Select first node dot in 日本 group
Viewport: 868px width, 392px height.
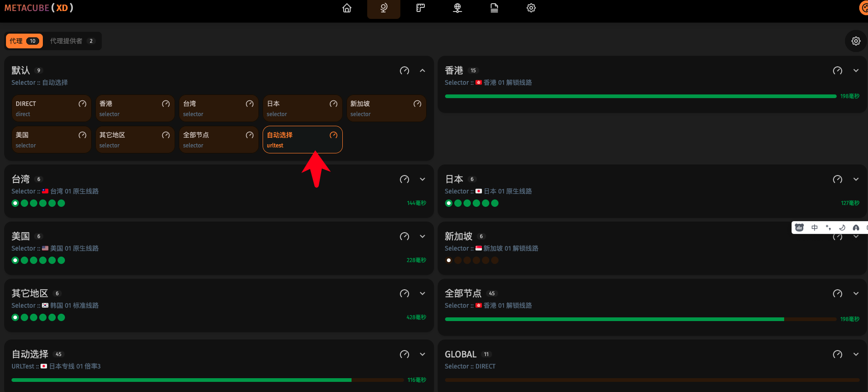coord(449,203)
